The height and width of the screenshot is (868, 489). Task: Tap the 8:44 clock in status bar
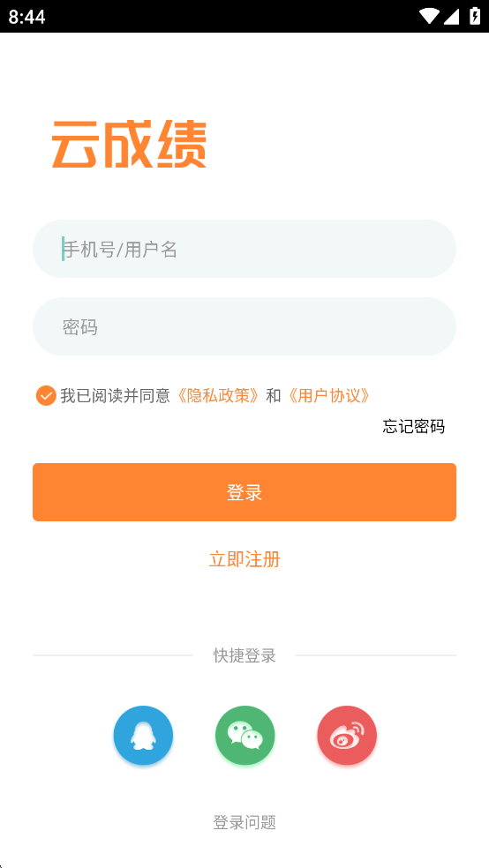26,17
